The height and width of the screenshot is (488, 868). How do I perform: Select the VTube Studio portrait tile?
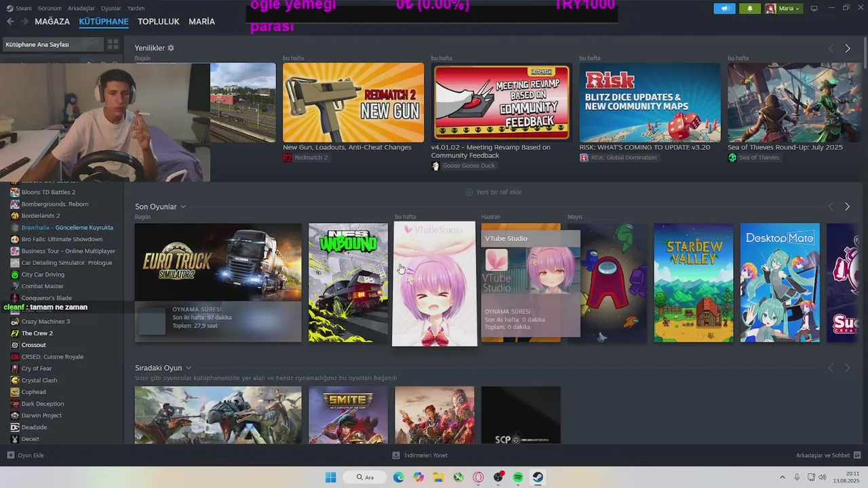(x=435, y=284)
